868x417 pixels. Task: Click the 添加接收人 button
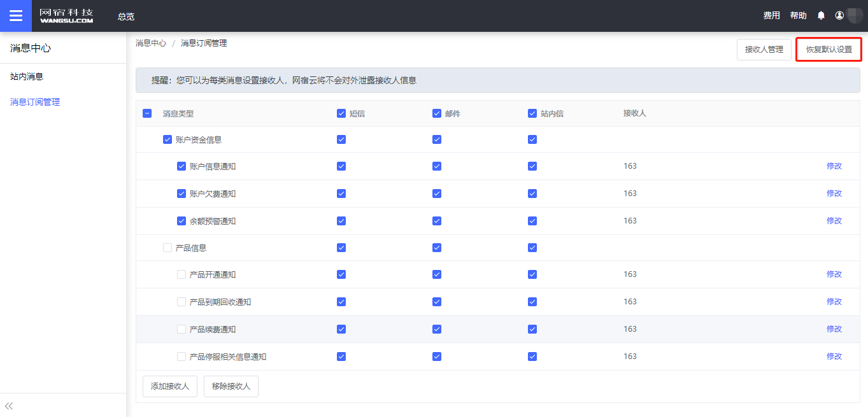point(170,386)
